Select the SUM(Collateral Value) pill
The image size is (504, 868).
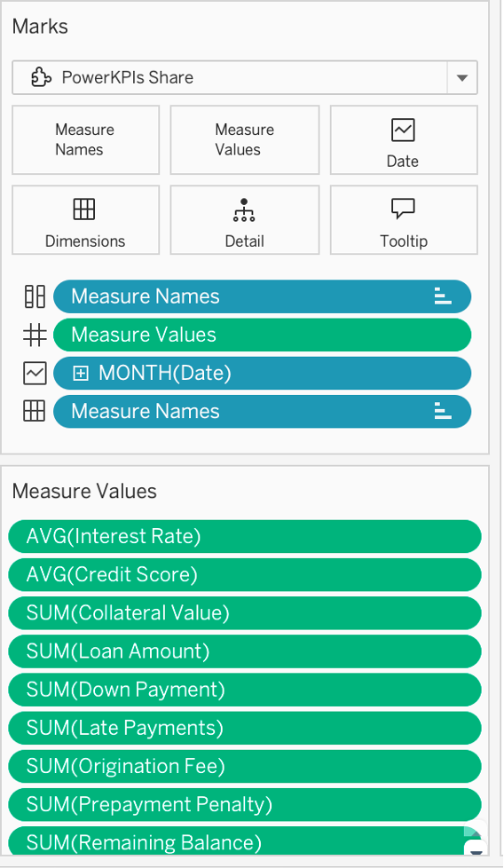245,612
